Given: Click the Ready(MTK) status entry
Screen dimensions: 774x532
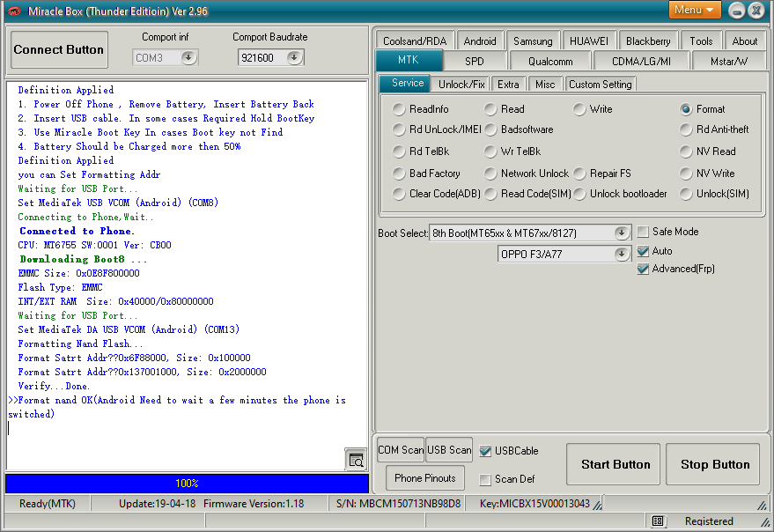Looking at the screenshot, I should [48, 503].
